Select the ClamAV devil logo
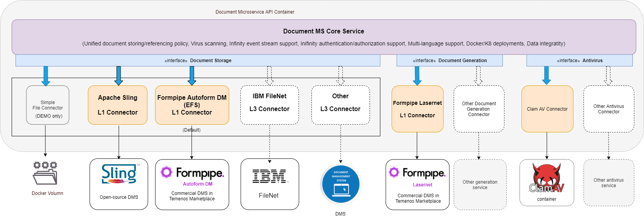 (547, 179)
